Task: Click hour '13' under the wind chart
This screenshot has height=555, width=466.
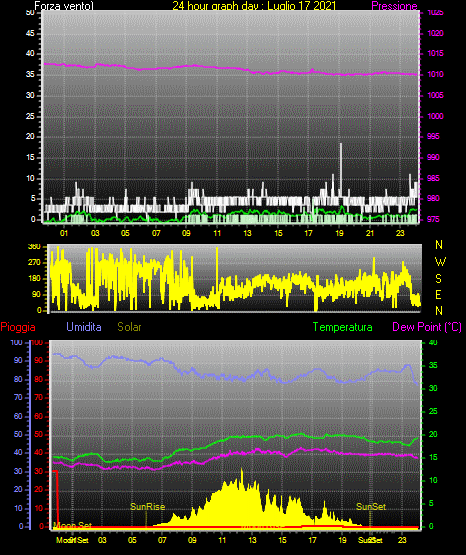Action: [247, 233]
